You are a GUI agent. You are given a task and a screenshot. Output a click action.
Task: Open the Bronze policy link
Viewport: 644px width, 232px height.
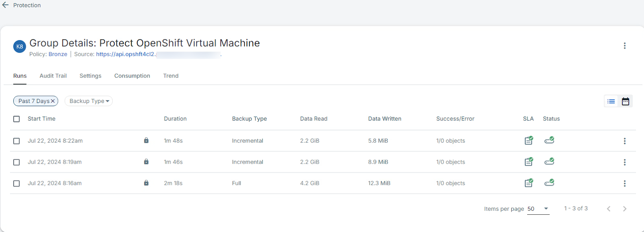coord(58,54)
